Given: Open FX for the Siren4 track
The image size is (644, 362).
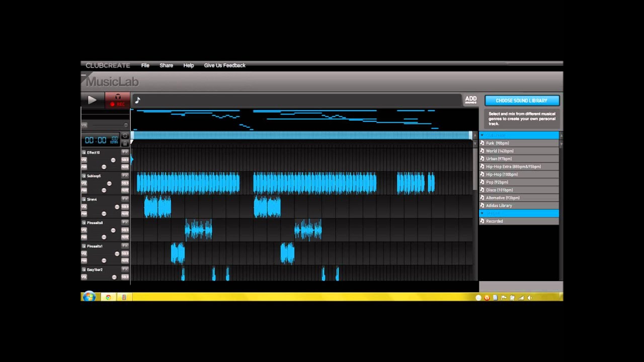Looking at the screenshot, I should tap(125, 199).
